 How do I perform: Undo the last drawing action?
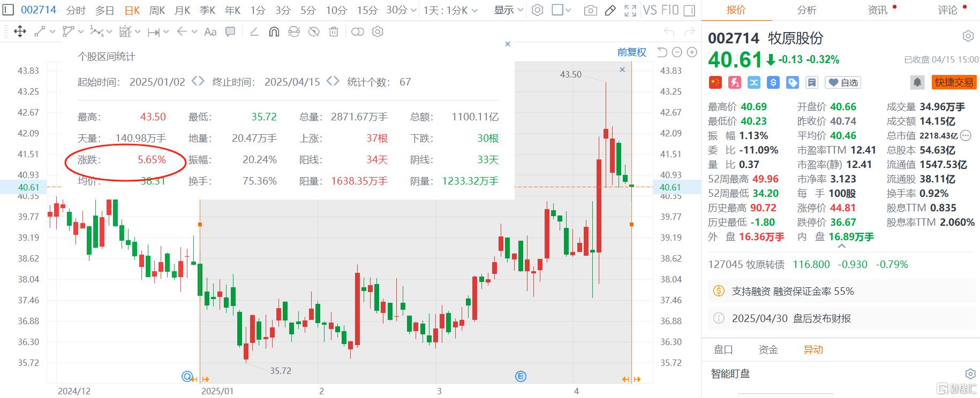point(669,32)
